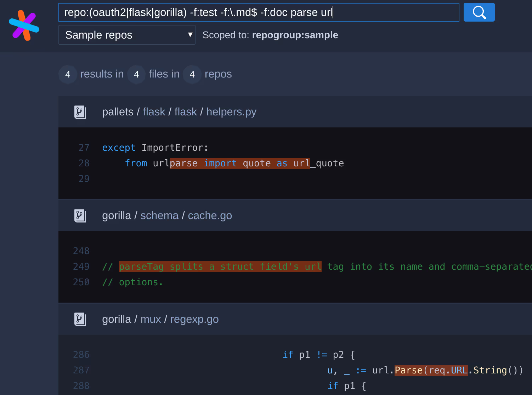Screen dimensions: 532x395
Task: Open the helpers.py file link
Action: (231, 112)
